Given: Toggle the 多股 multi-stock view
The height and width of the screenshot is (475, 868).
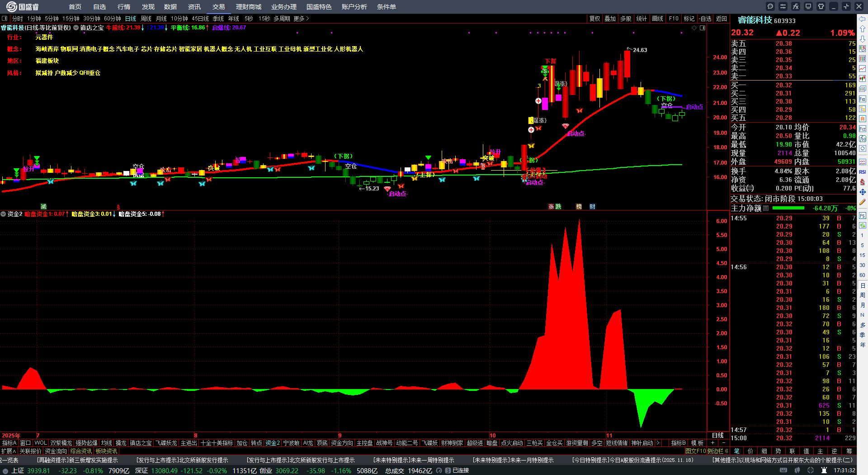Looking at the screenshot, I should tap(626, 19).
